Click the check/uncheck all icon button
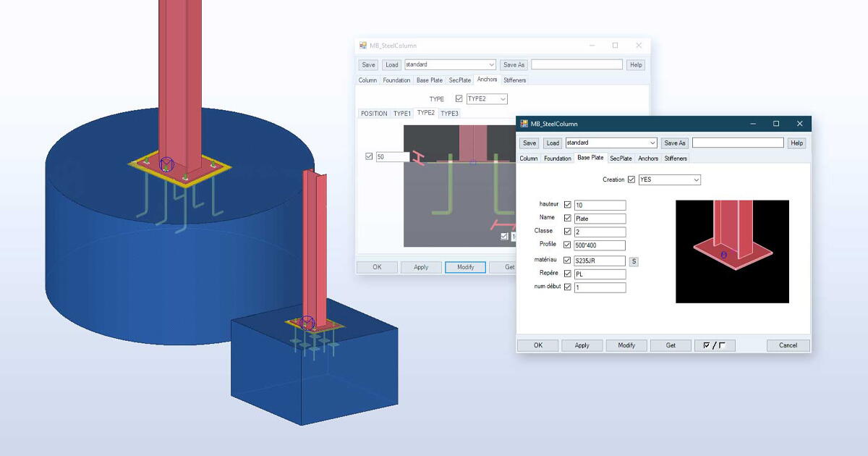 [x=715, y=345]
